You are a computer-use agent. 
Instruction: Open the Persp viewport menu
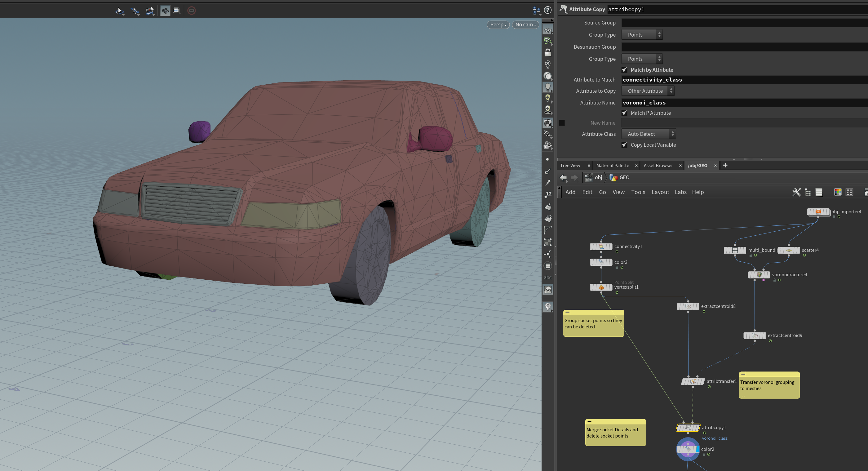(498, 24)
